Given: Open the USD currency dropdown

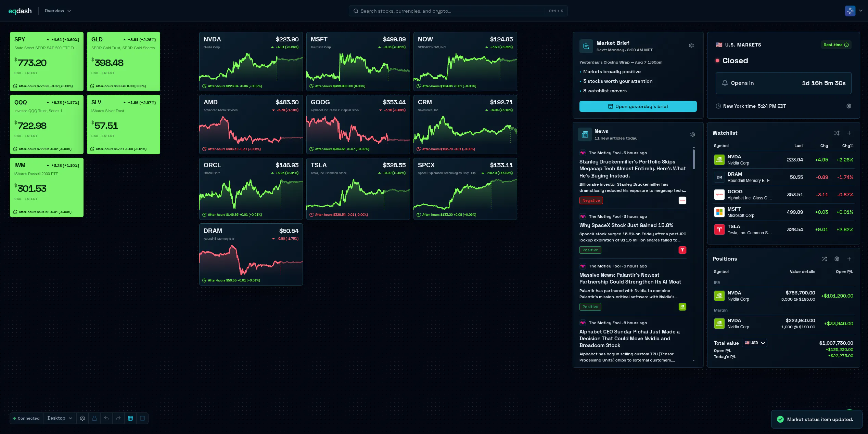Looking at the screenshot, I should (754, 343).
